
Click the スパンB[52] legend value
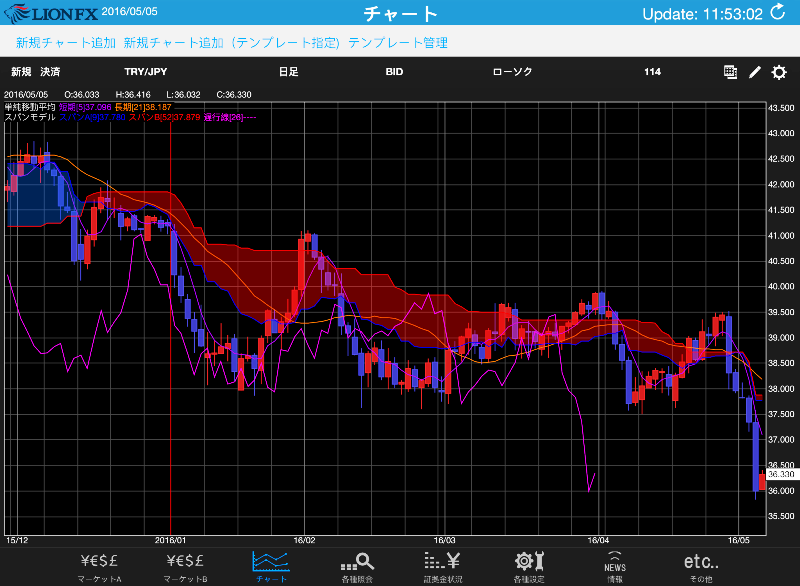click(x=164, y=117)
